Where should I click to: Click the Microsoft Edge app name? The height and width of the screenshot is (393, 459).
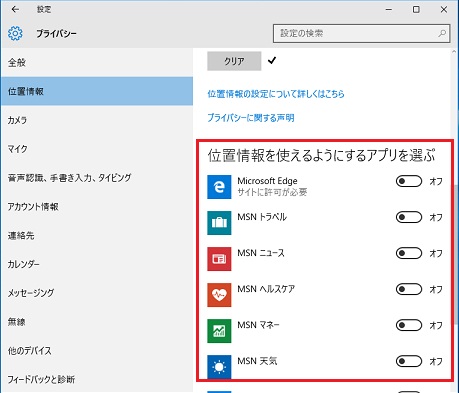[267, 181]
